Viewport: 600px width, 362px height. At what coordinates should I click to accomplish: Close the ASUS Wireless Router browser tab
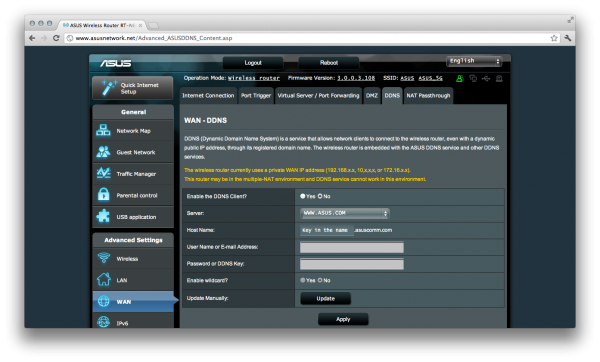coord(140,25)
